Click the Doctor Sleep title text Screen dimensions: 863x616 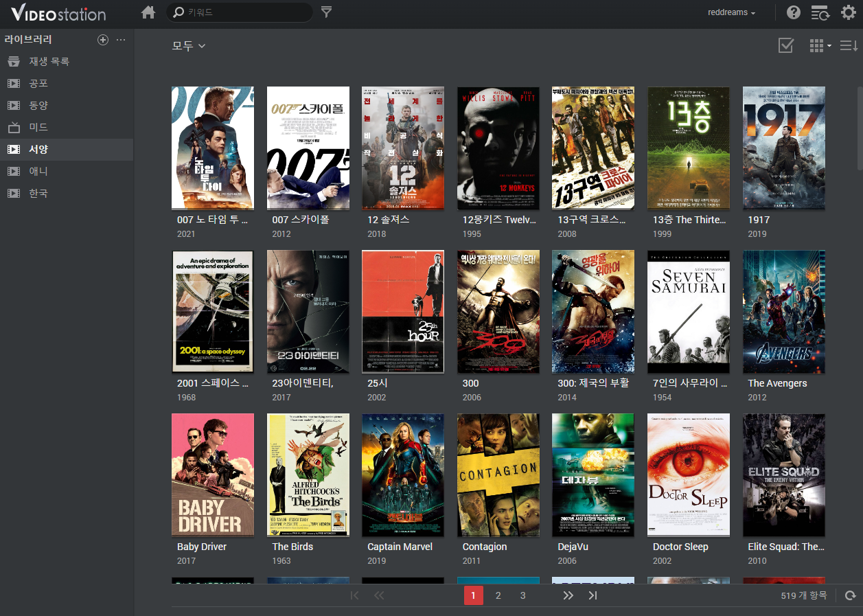pyautogui.click(x=680, y=547)
